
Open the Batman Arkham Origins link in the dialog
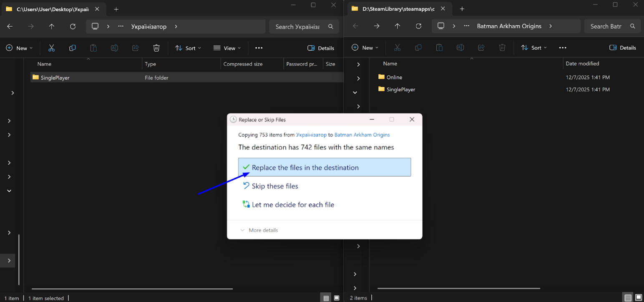[362, 135]
